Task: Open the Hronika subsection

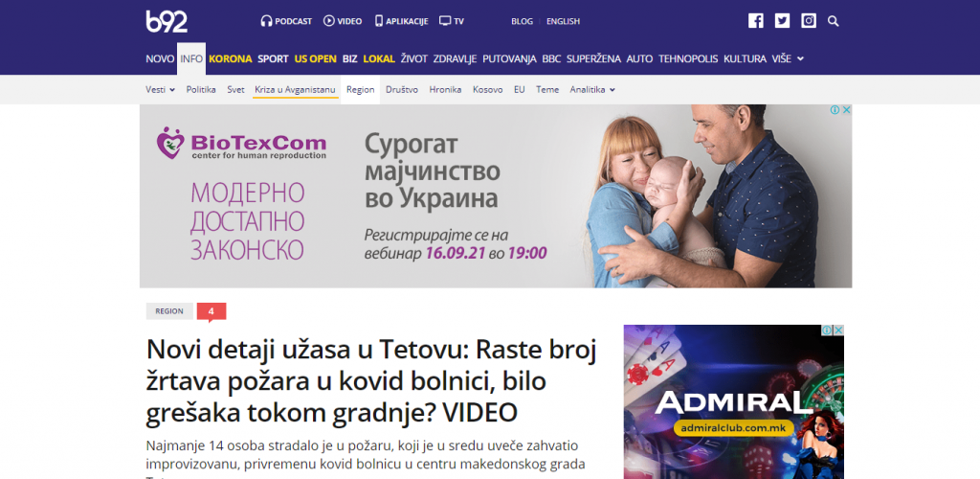Action: [446, 89]
